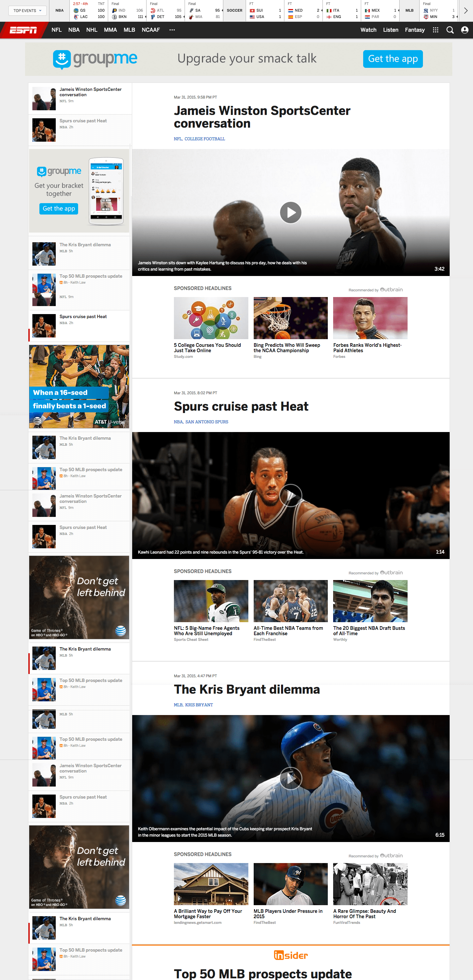Click the GroupMe logo in top banner
The height and width of the screenshot is (980, 473).
[x=95, y=59]
